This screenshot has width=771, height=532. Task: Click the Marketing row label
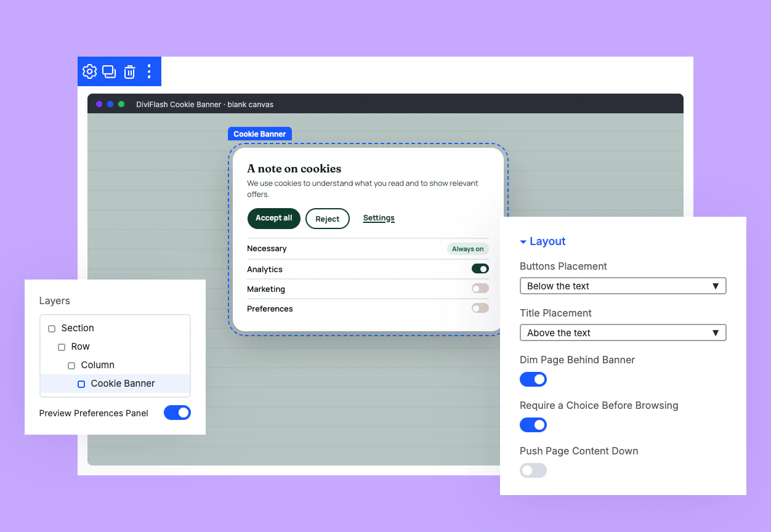[x=266, y=289]
